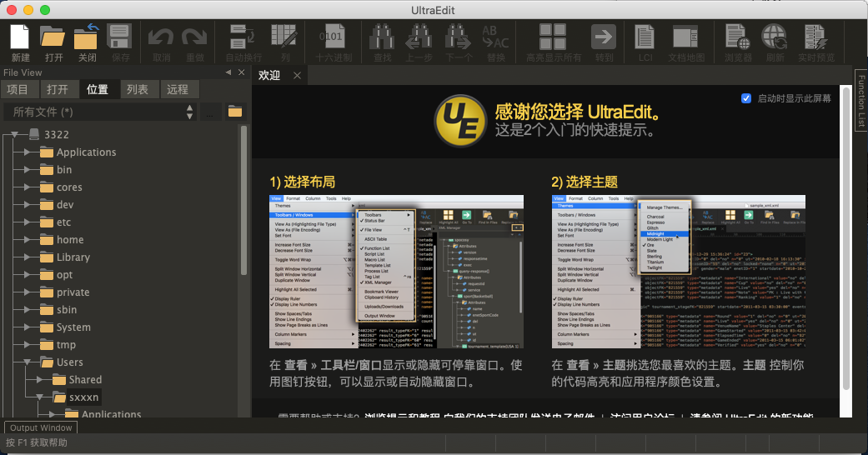Click the 转到 (Go to) arrow icon
This screenshot has height=455, width=868.
tap(604, 37)
